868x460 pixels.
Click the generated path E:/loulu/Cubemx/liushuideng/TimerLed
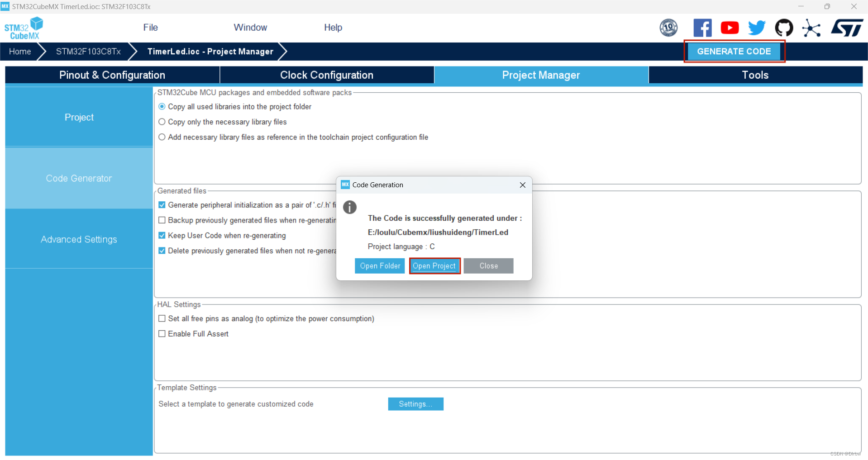[438, 232]
